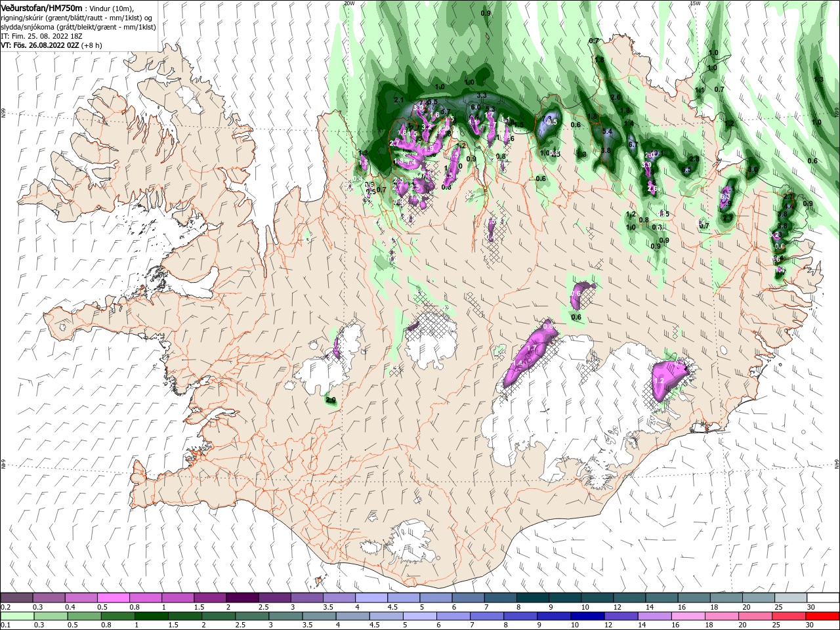The height and width of the screenshot is (630, 840).
Task: Select the grey-teal swatch labeled 18 in upper legend
Action: [727, 598]
